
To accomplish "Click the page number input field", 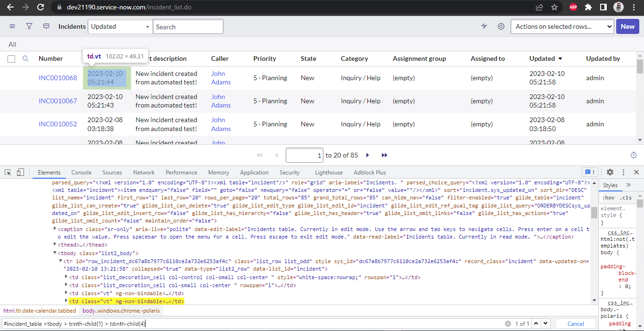I will pos(304,155).
